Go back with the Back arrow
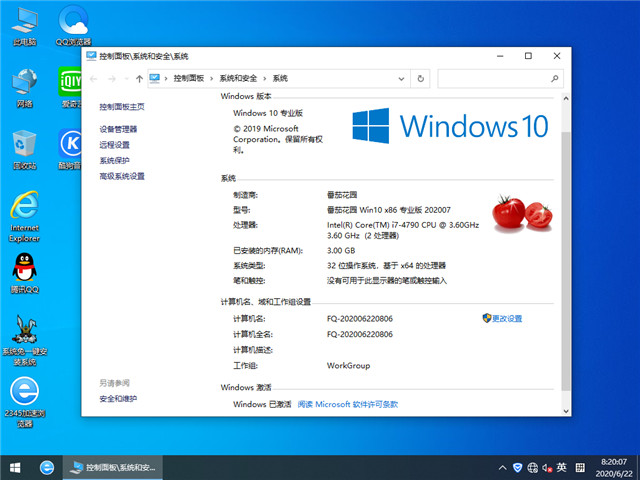640x480 pixels. 93,79
